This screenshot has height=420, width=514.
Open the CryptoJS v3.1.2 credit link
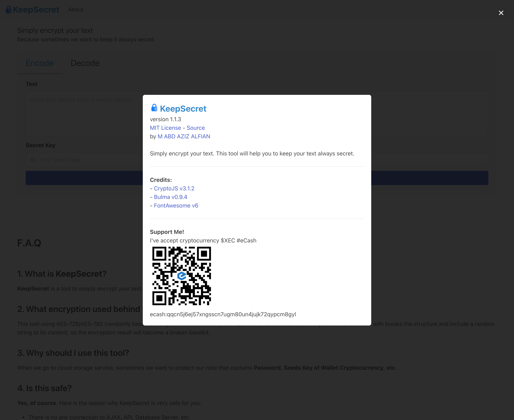174,188
